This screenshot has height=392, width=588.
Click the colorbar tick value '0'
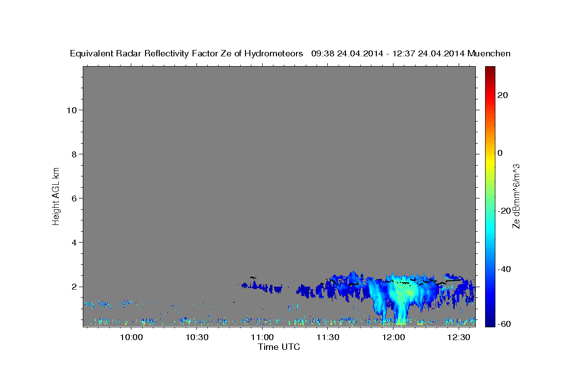pos(500,153)
